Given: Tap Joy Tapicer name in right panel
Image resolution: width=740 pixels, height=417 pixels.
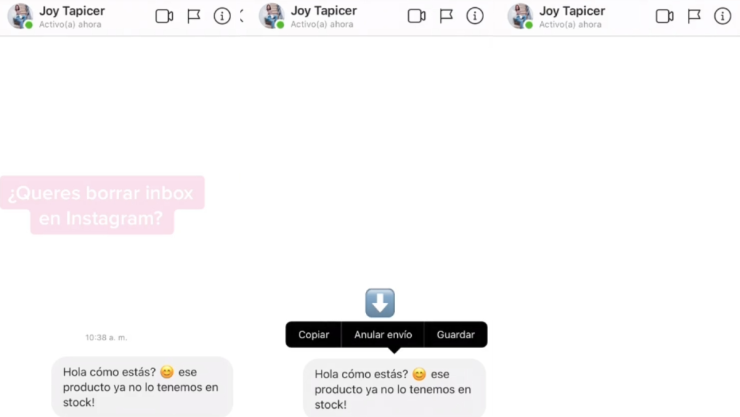Looking at the screenshot, I should tap(572, 11).
